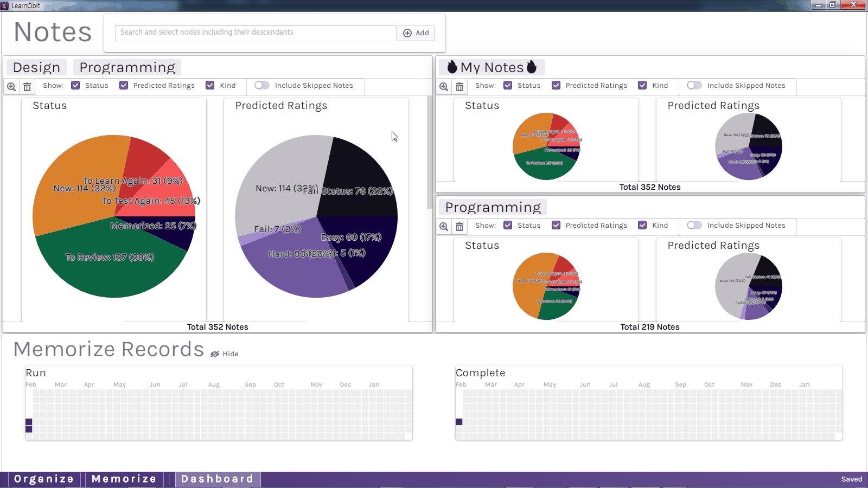The width and height of the screenshot is (868, 488).
Task: Enable Include Skipped Notes in My Notes panel
Action: (694, 86)
